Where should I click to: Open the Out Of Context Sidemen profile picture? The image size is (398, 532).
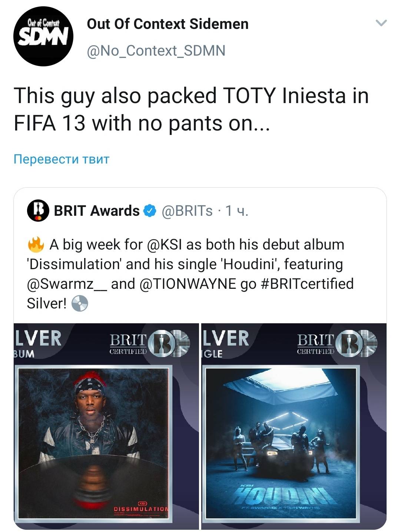pyautogui.click(x=43, y=36)
